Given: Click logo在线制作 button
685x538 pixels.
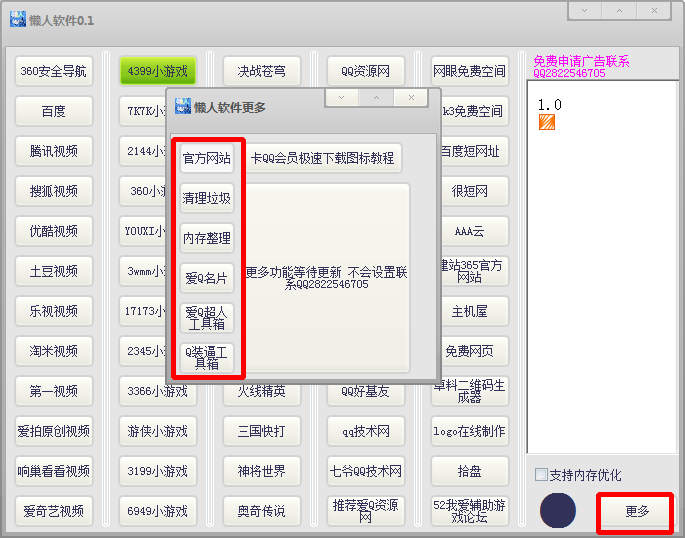Looking at the screenshot, I should click(x=470, y=431).
